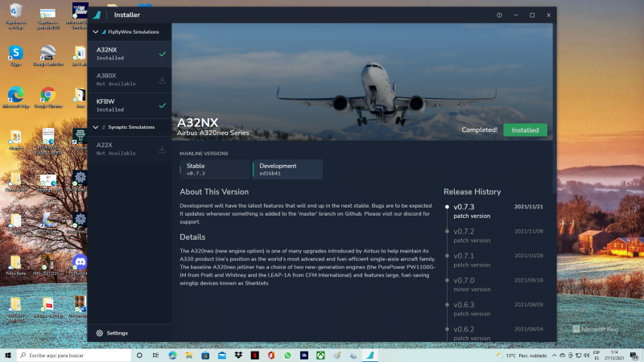The height and width of the screenshot is (362, 644).
Task: Click the A380X download icon
Action: 163,80
